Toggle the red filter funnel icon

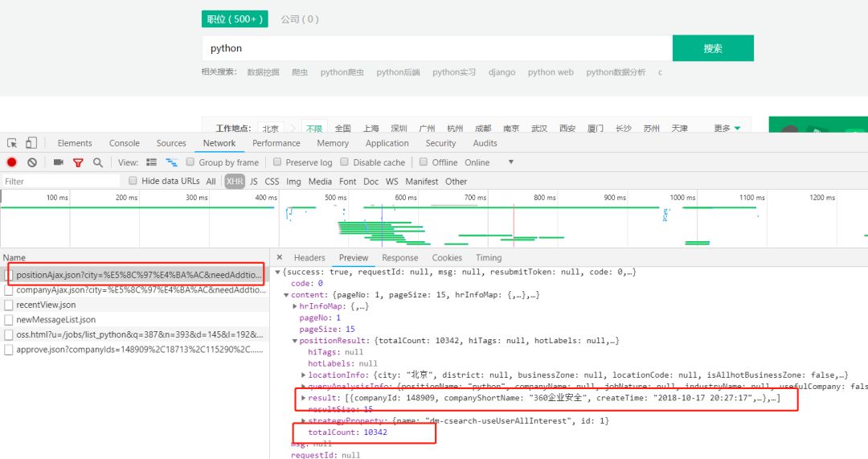78,162
